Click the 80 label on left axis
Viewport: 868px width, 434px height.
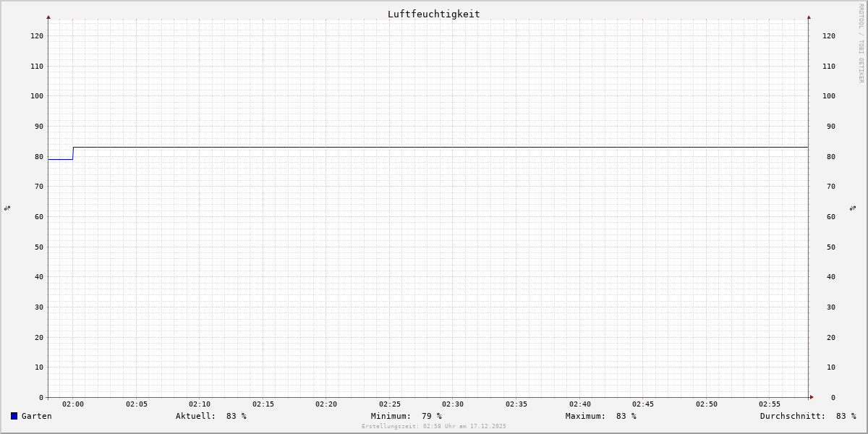point(39,156)
